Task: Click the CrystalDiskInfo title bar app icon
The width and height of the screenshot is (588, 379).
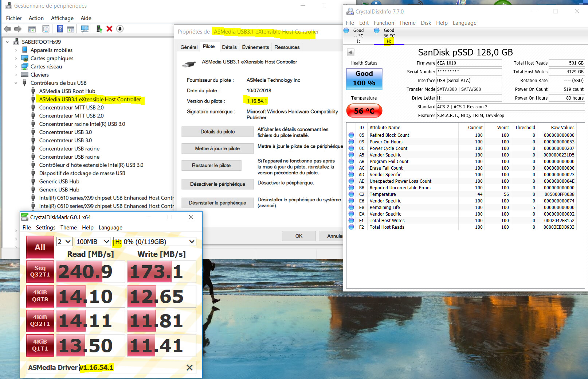Action: [x=350, y=11]
